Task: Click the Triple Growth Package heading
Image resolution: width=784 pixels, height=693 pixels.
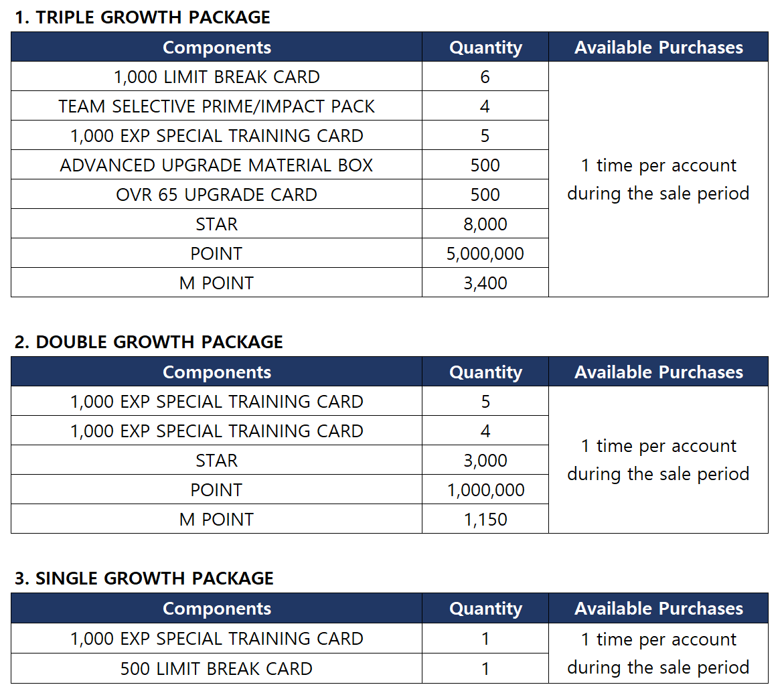Action: point(142,17)
